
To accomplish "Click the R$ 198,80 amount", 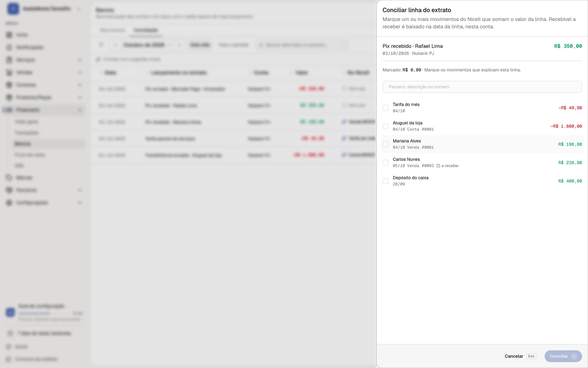I will (570, 144).
